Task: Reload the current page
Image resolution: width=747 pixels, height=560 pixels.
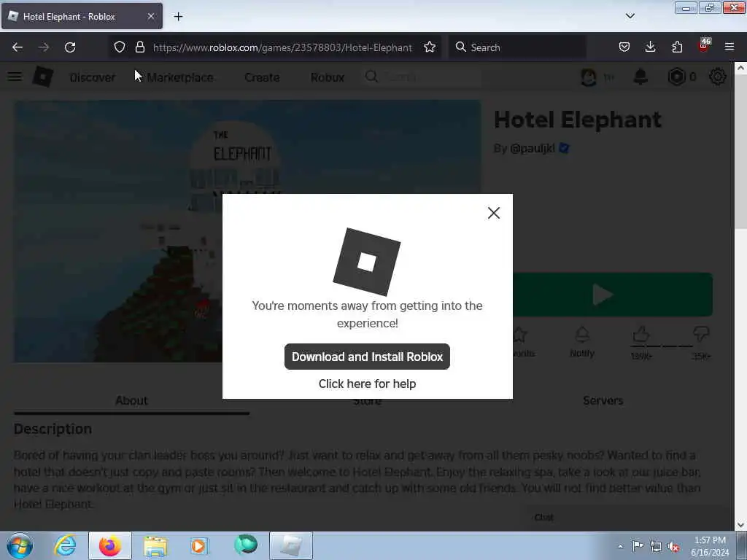Action: (x=70, y=47)
